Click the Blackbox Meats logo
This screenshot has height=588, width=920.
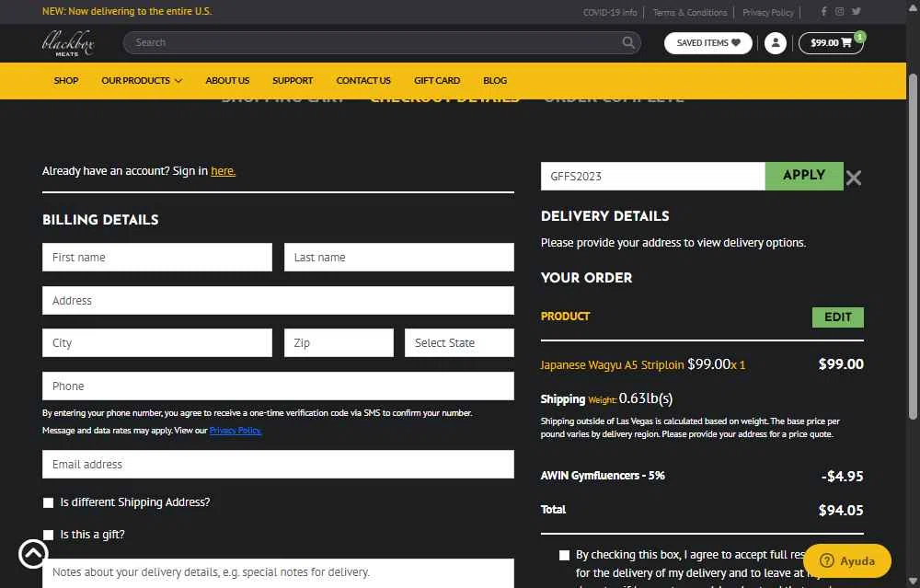tap(67, 43)
